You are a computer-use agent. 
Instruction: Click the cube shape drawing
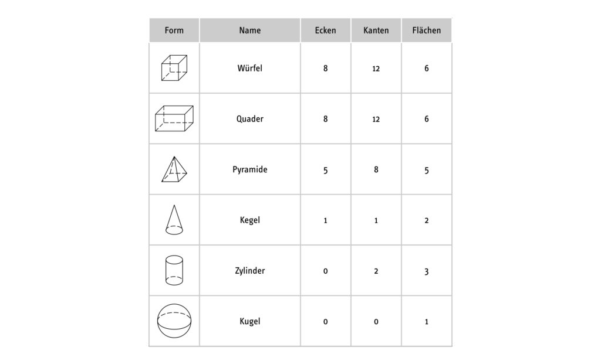(x=174, y=68)
